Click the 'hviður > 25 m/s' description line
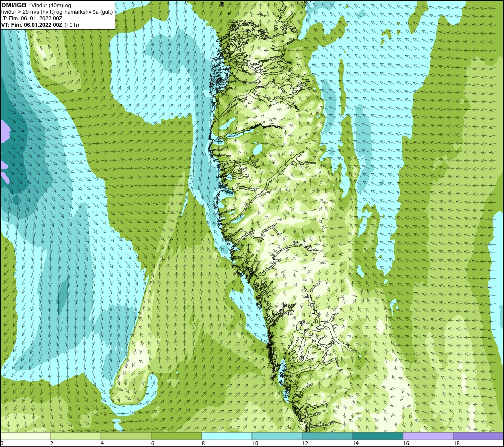Viewport: 504px width, 447px height. click(x=57, y=12)
